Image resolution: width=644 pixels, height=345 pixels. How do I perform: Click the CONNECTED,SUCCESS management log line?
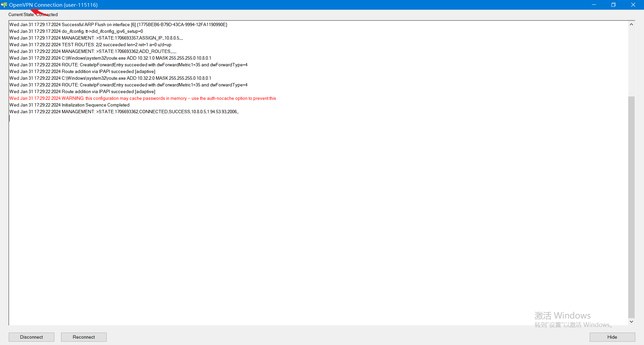[x=124, y=112]
